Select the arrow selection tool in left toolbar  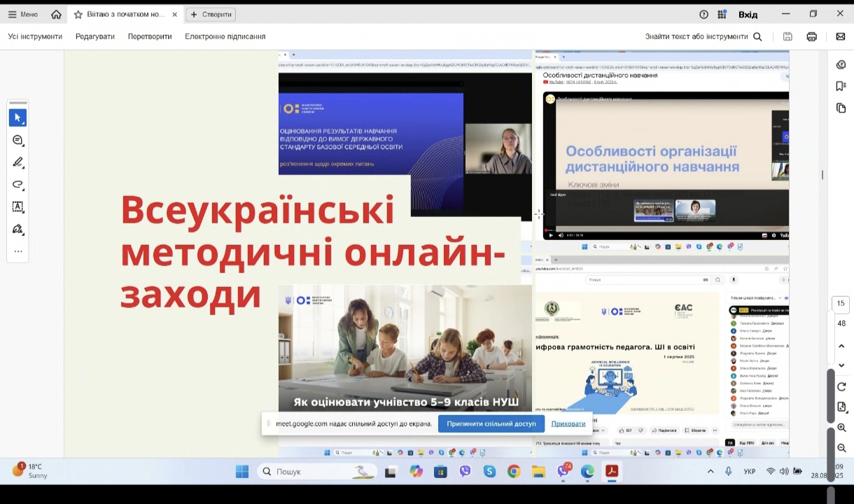tap(17, 118)
